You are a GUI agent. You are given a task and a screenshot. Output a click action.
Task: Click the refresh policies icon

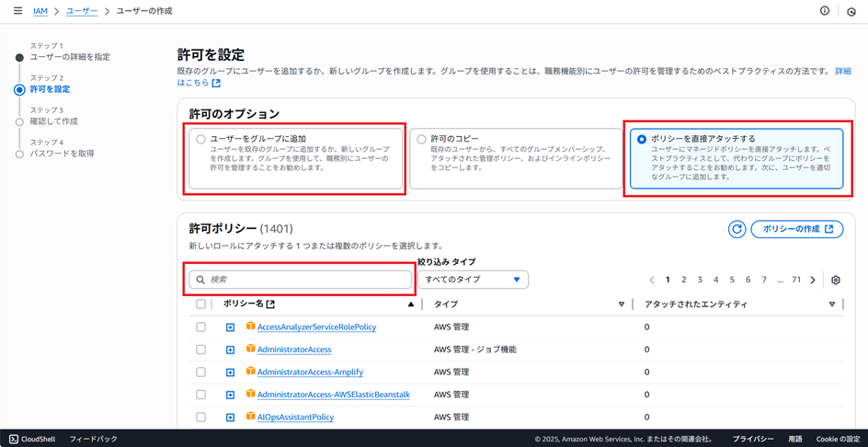click(737, 229)
